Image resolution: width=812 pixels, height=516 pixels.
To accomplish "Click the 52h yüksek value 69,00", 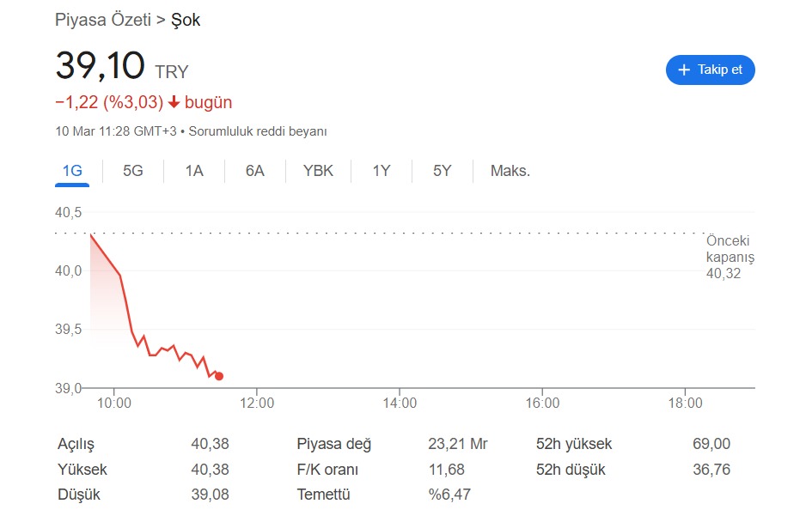I will click(711, 444).
